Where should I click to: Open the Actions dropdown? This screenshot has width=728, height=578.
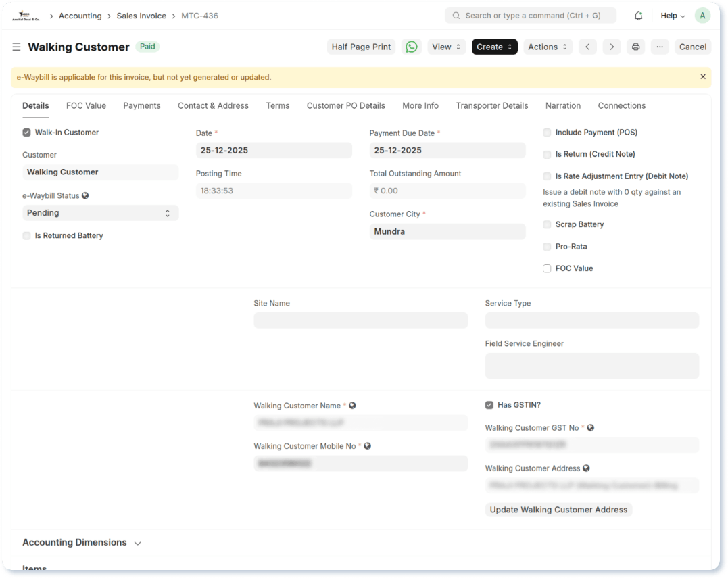point(548,47)
